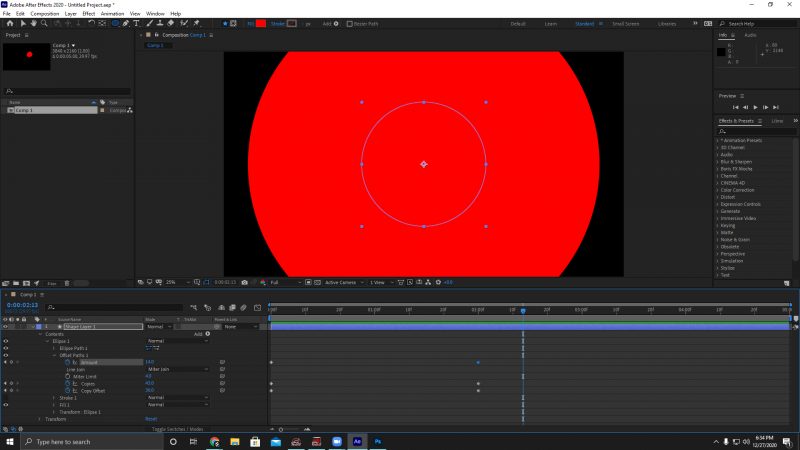Open composition flowchart icon in viewer footer
Image resolution: width=800 pixels, height=450 pixels.
[428, 282]
